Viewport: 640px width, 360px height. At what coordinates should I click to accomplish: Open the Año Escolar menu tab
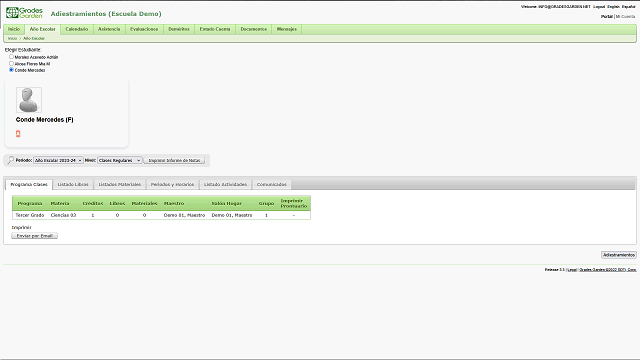(42, 29)
